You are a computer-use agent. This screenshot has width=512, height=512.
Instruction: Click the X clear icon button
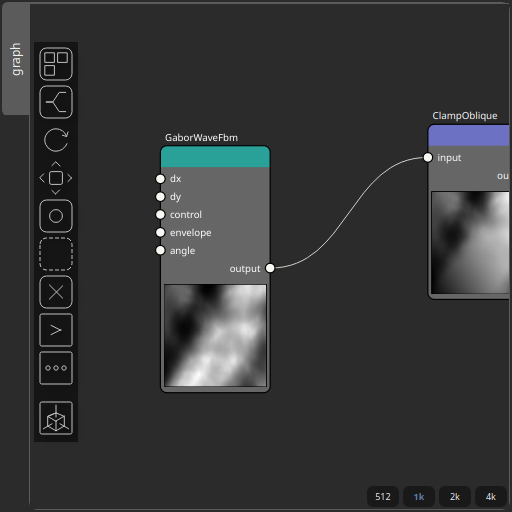[x=56, y=292]
